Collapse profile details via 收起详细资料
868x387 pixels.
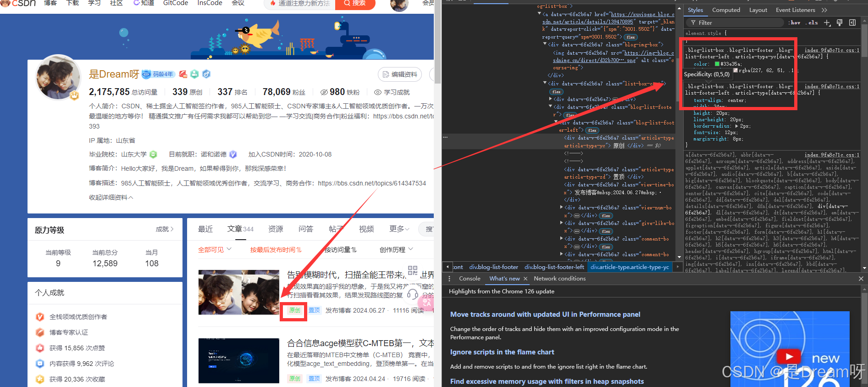[x=111, y=197]
